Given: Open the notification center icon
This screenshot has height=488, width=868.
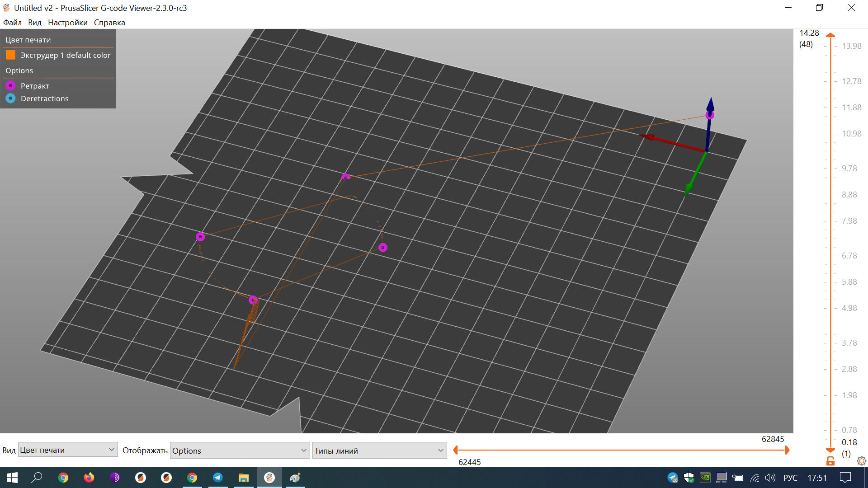Looking at the screenshot, I should click(x=845, y=478).
